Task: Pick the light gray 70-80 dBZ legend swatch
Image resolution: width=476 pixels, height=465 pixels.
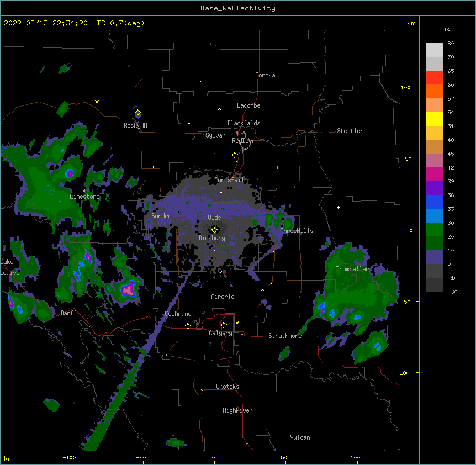Action: [x=434, y=50]
